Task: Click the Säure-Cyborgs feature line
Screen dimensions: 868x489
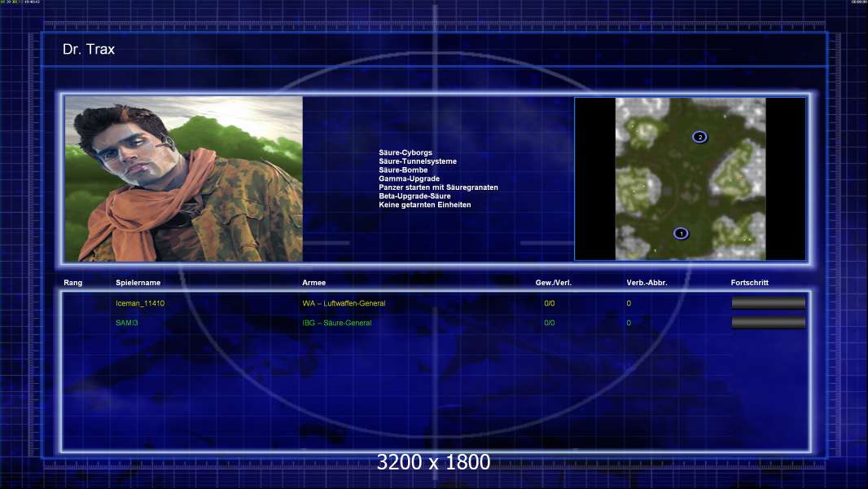Action: tap(406, 152)
